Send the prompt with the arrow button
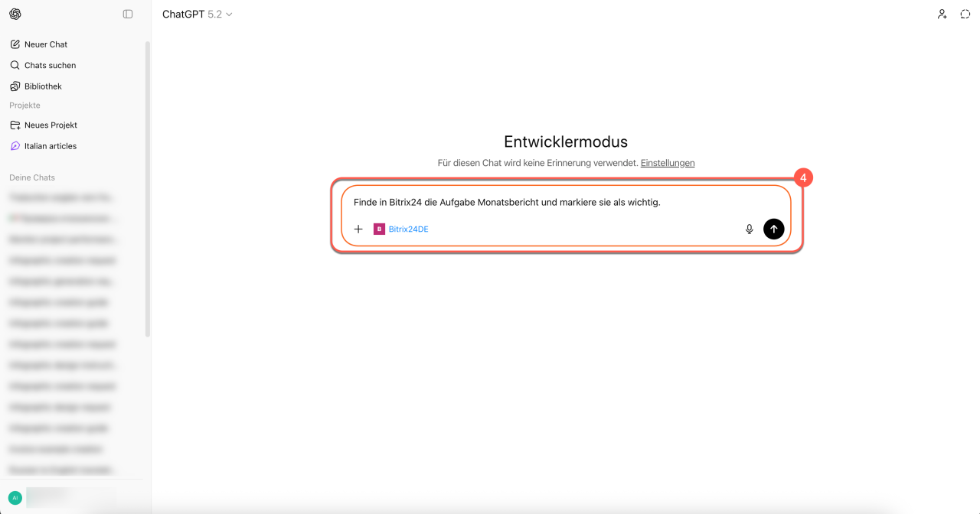 click(774, 229)
